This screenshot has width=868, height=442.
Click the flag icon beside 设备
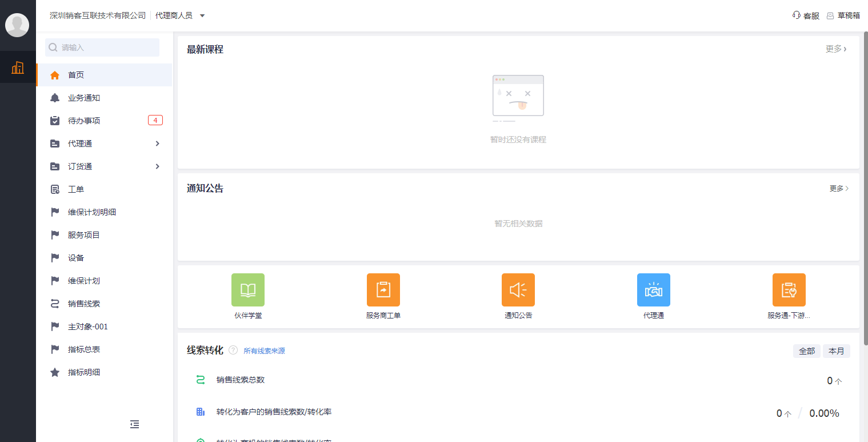[x=55, y=258]
